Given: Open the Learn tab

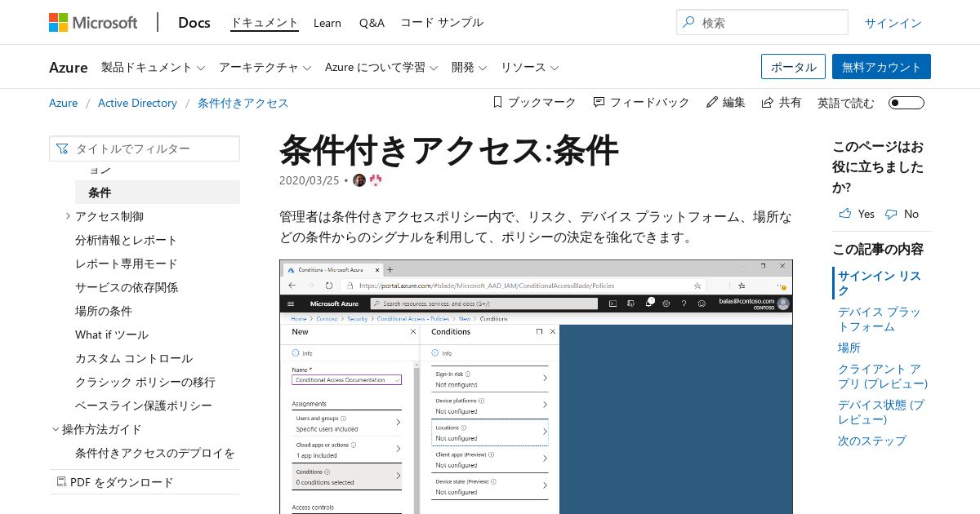Looking at the screenshot, I should point(327,23).
